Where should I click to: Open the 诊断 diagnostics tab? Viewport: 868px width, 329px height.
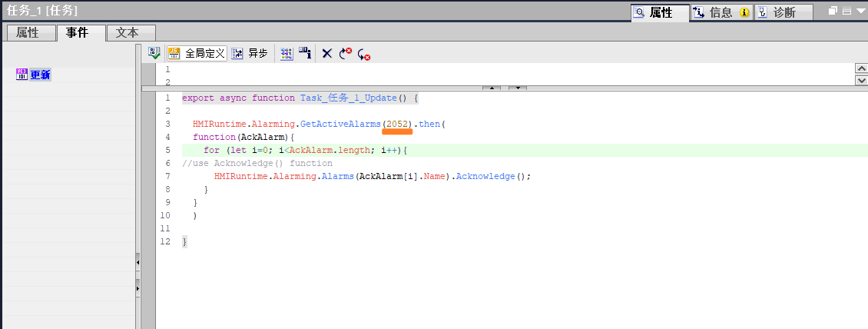point(784,12)
